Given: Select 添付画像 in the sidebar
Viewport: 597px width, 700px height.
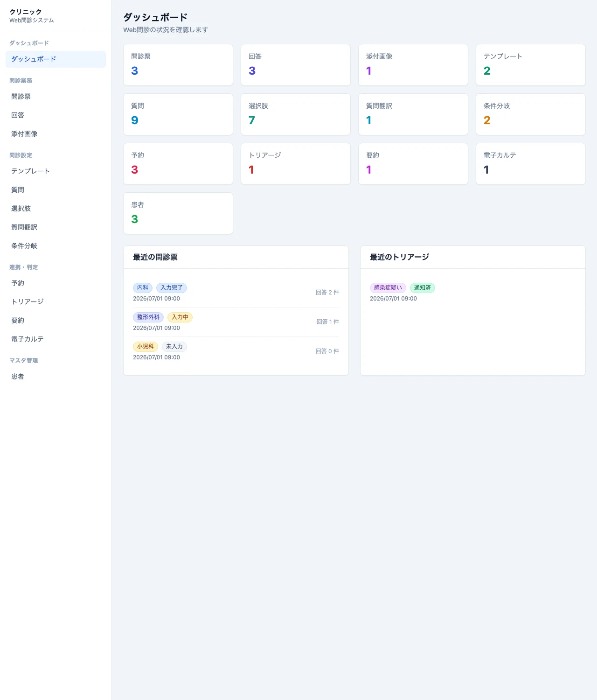Looking at the screenshot, I should pyautogui.click(x=56, y=134).
